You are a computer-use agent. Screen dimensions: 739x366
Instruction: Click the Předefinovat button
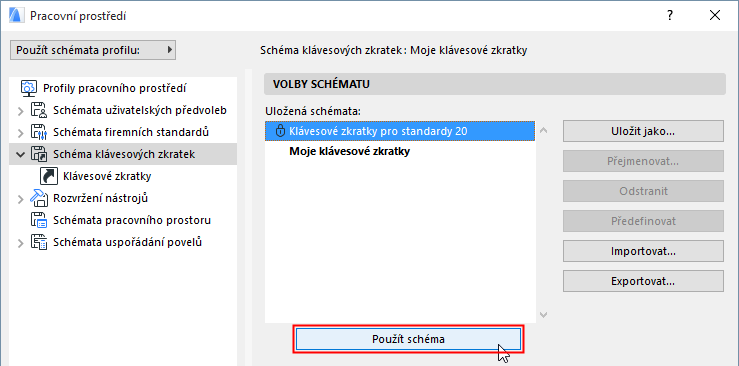643,221
